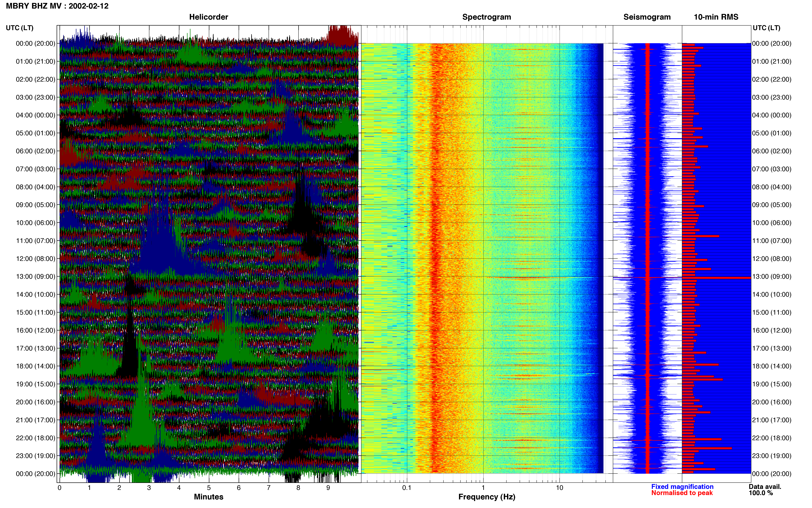Click frequency tick label 0.1
Screen dimensions: 812x508
coord(407,488)
